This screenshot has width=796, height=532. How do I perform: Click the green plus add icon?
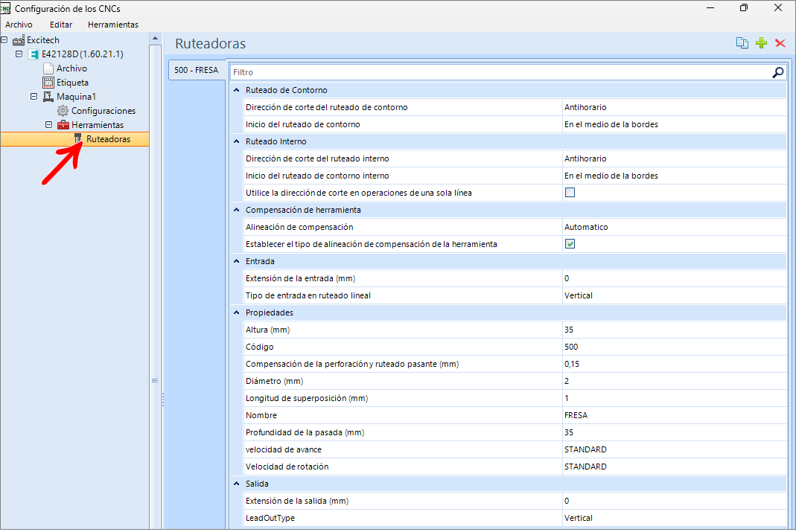click(761, 43)
